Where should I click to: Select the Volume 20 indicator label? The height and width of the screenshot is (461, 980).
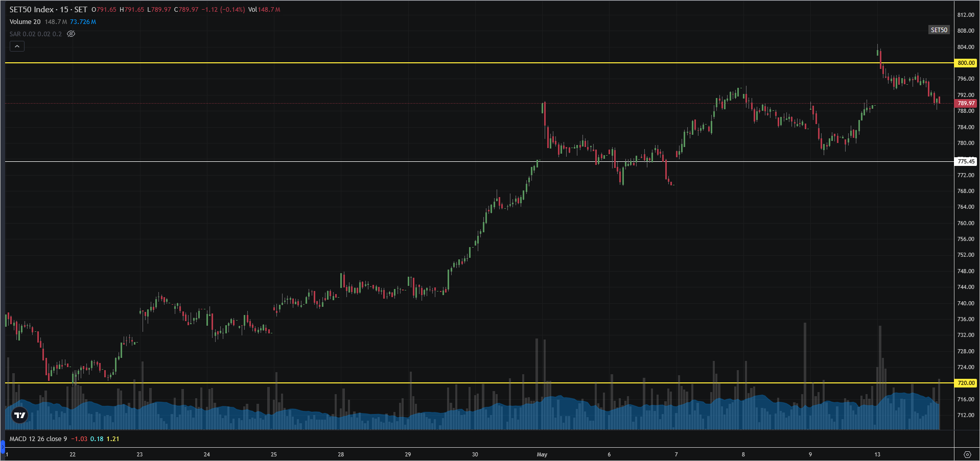25,22
